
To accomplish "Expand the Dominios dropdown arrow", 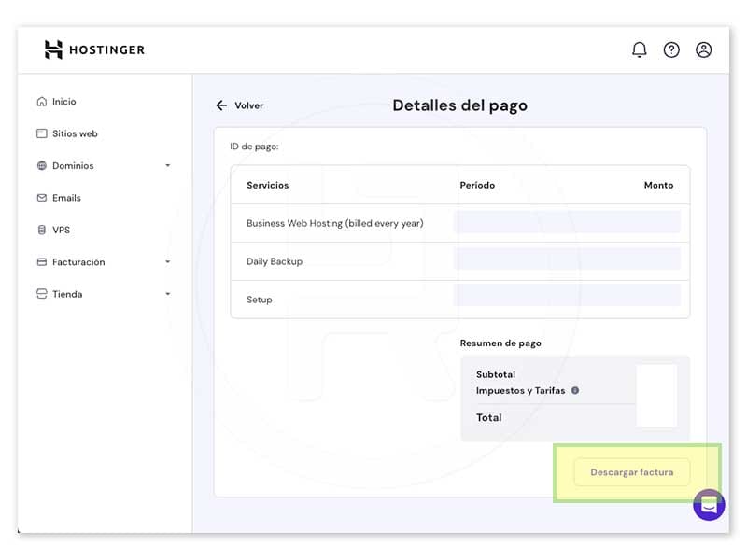I will coord(168,166).
